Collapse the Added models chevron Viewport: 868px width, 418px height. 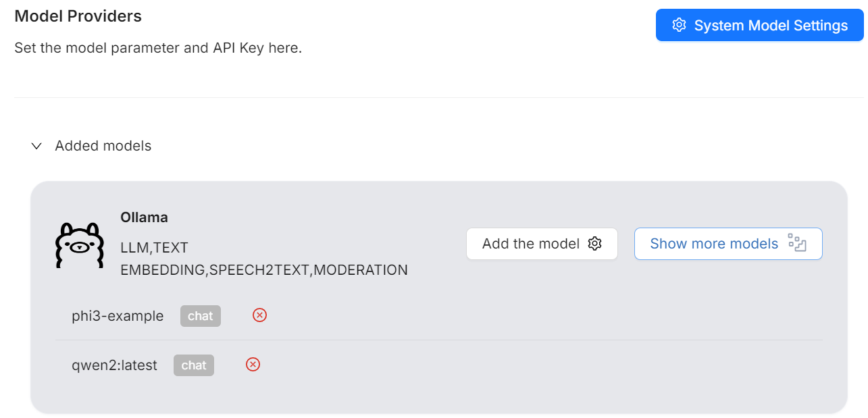pos(37,146)
